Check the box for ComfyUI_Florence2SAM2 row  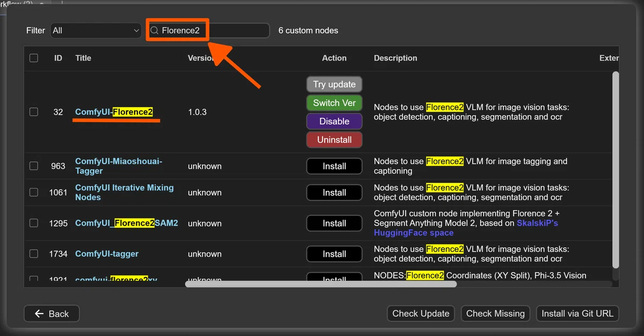click(34, 223)
